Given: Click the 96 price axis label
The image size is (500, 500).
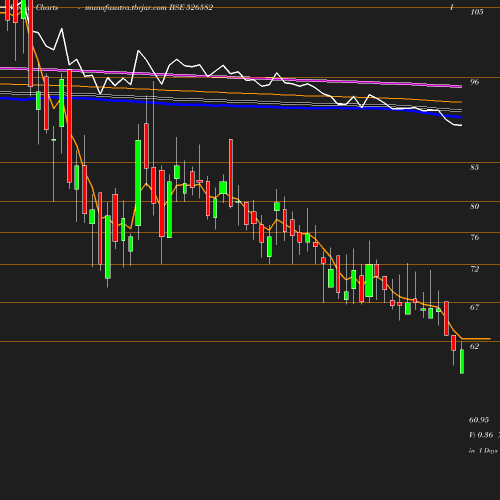Looking at the screenshot, I should (475, 82).
